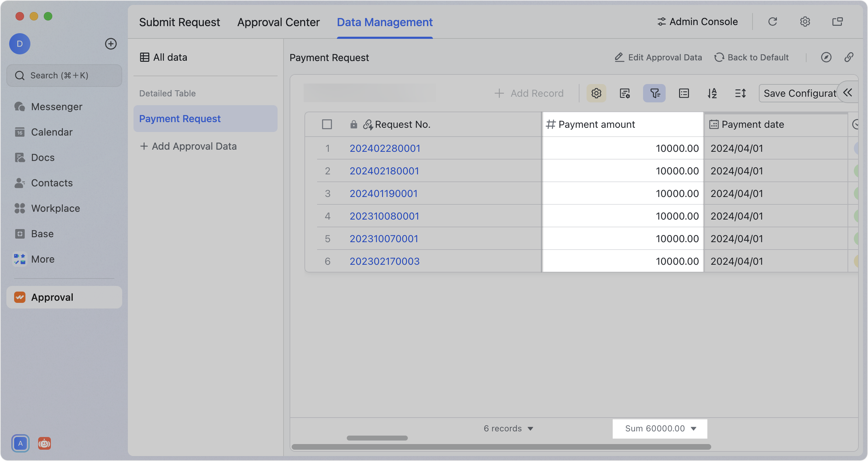Open More in the sidebar
This screenshot has height=461, width=868.
point(64,259)
